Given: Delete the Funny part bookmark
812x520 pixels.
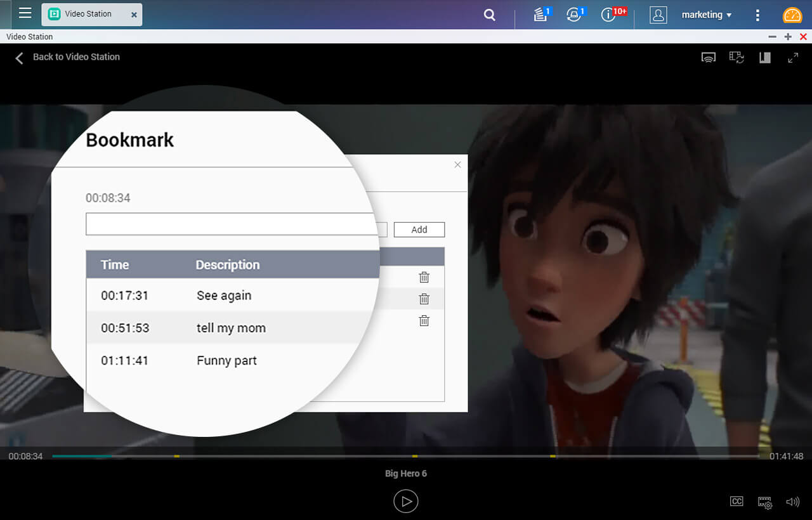Looking at the screenshot, I should [x=424, y=320].
